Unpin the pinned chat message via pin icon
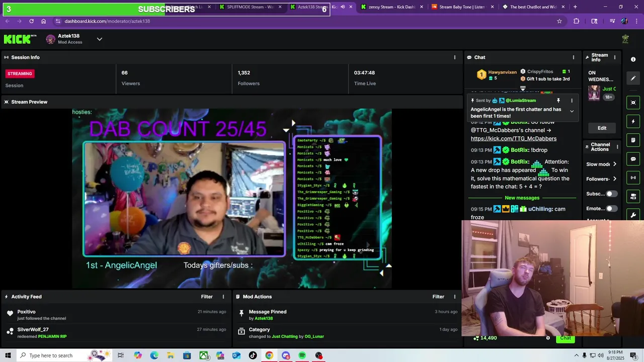Screen dimensions: 644x362 click(x=558, y=101)
